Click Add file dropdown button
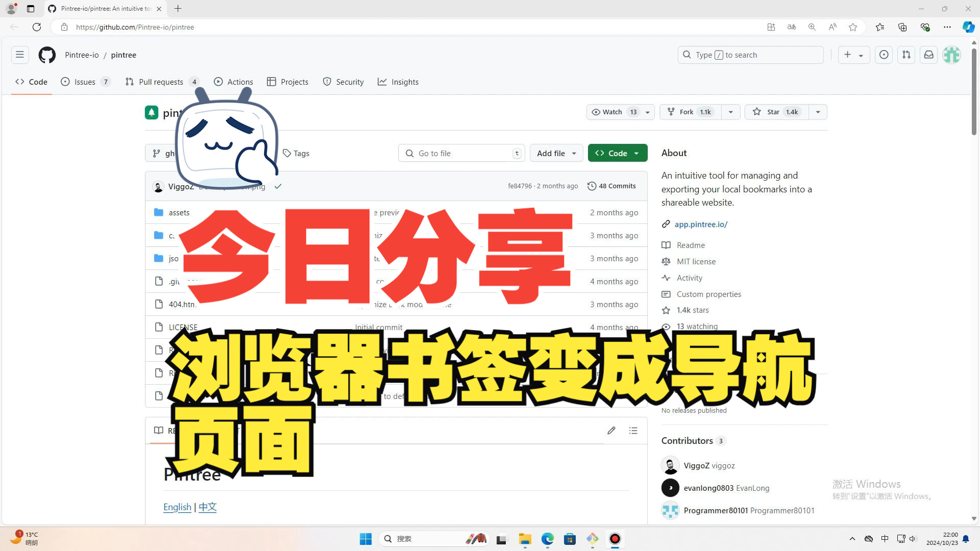 [556, 153]
